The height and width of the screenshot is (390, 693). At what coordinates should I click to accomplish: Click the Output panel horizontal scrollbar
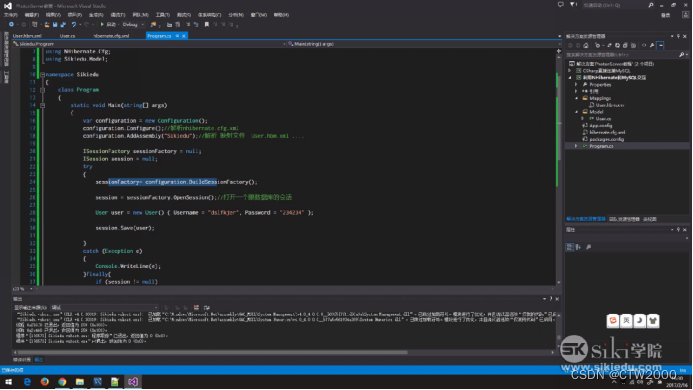click(212, 352)
